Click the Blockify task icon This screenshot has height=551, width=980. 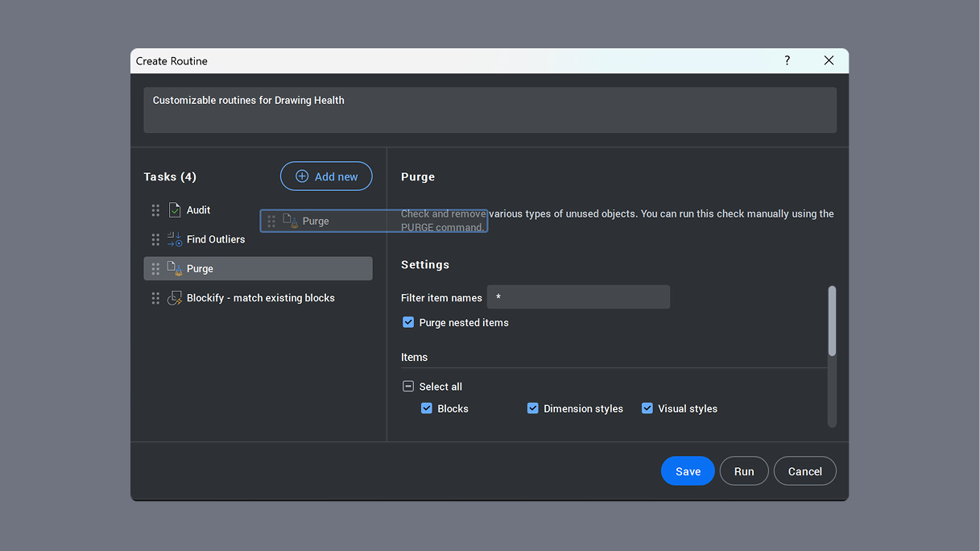(175, 298)
